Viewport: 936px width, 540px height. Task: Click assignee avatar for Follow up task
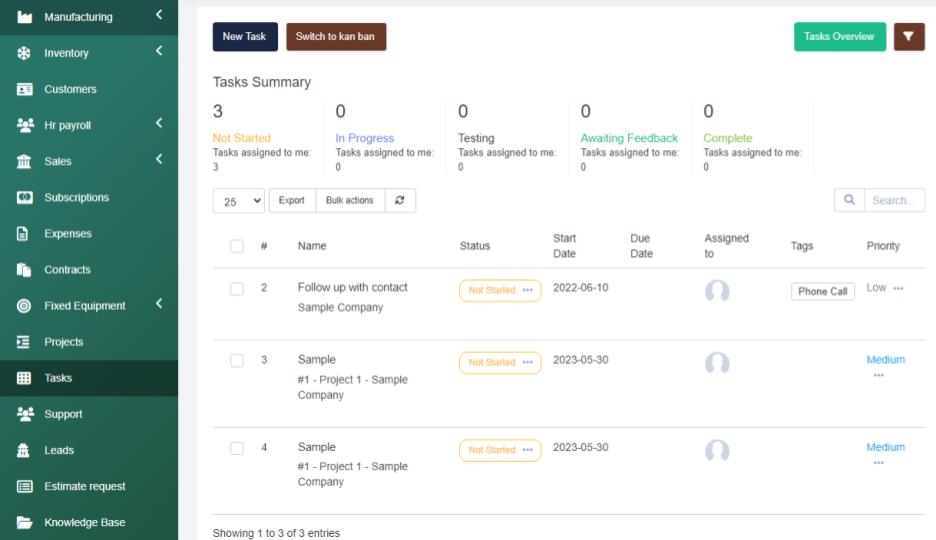click(x=717, y=291)
